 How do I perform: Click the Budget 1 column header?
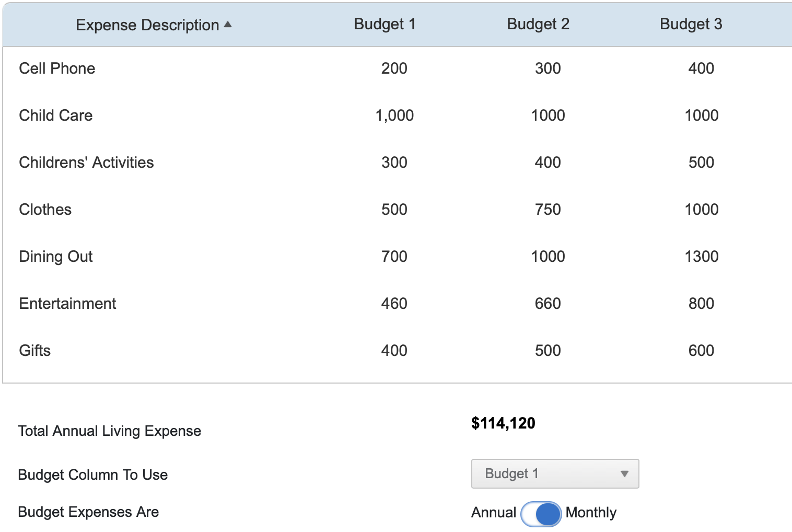tap(384, 24)
